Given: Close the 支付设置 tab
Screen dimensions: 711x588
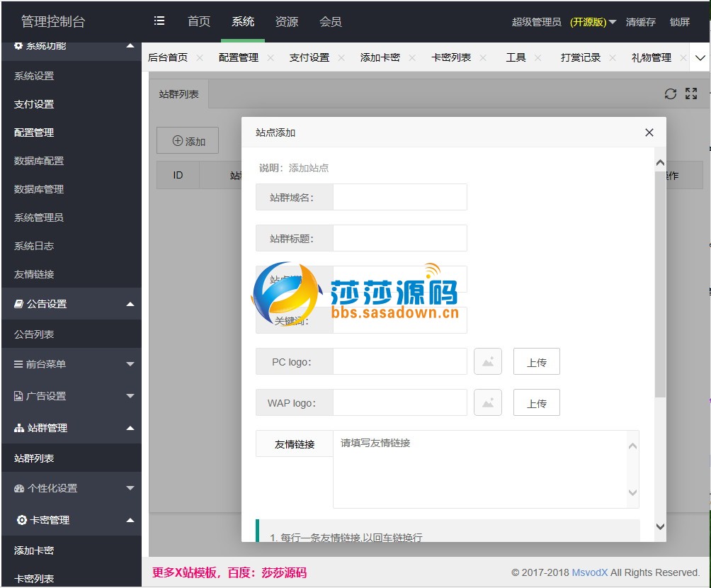Looking at the screenshot, I should pos(341,57).
